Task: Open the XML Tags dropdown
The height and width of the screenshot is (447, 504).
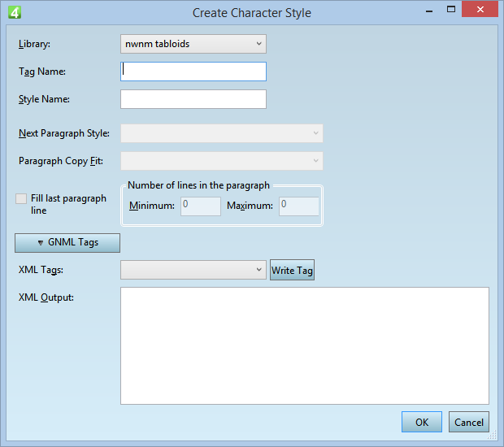Action: coord(193,270)
